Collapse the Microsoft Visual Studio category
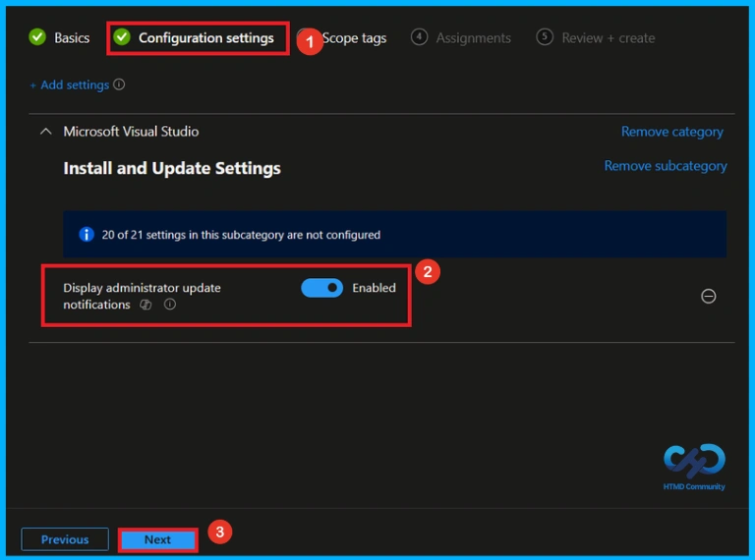 coord(46,132)
